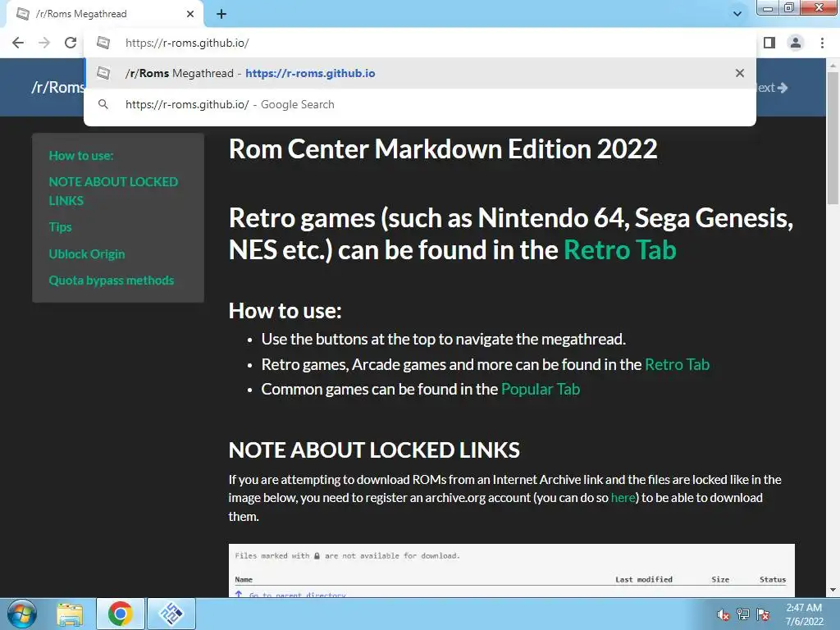The image size is (840, 630).
Task: Choose the /r/Roms Megathread suggestion
Action: [x=420, y=73]
